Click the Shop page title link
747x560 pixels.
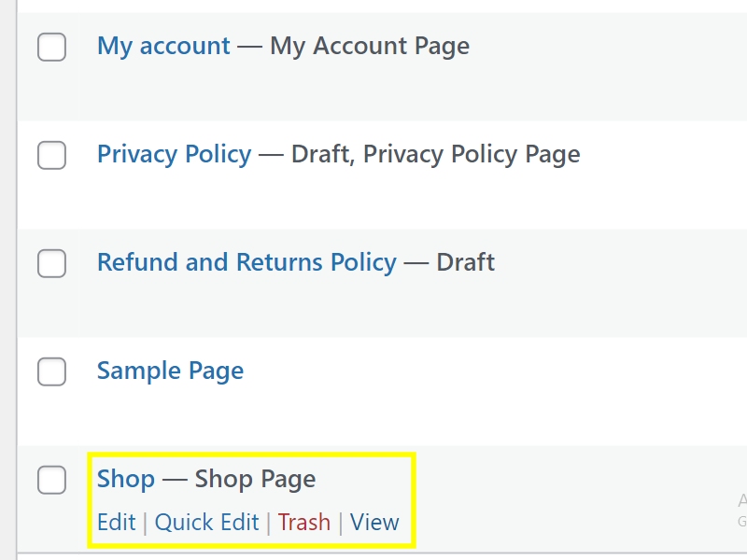(126, 479)
